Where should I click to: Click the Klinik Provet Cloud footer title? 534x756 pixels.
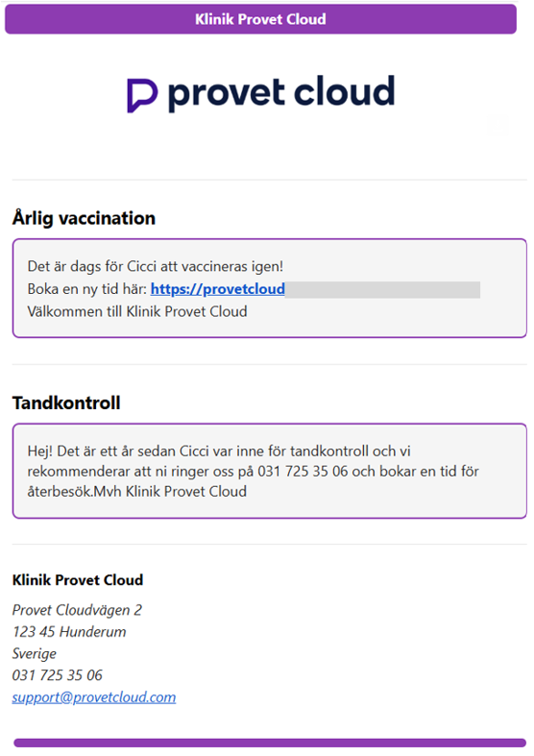coord(78,580)
